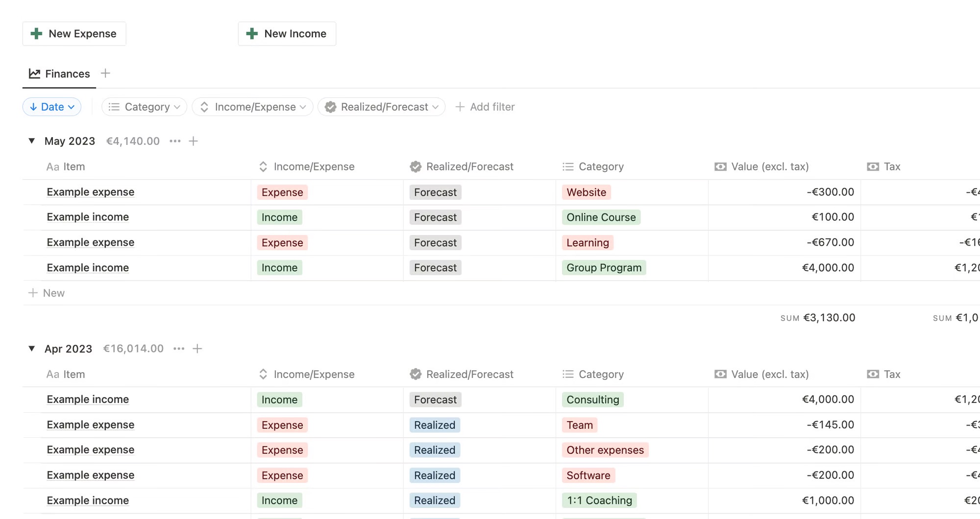This screenshot has width=980, height=519.
Task: Click the plus icon next to Apr 2023
Action: tap(197, 349)
